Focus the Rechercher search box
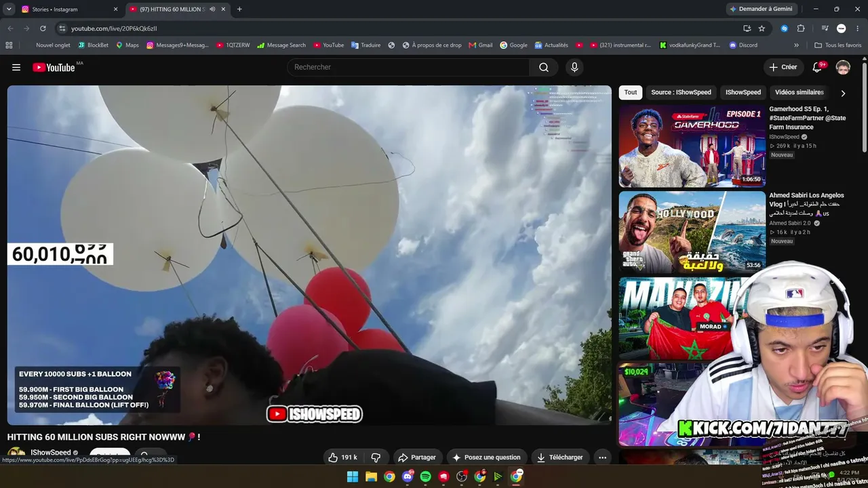This screenshot has width=868, height=488. point(409,67)
